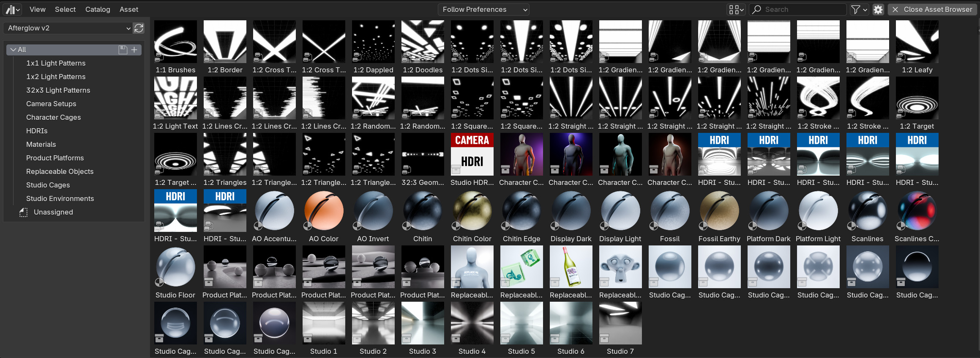Open the editor type selector icon
980x358 pixels.
[13, 9]
